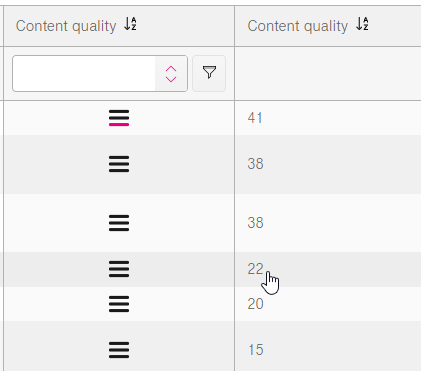
Task: Open the funnel filter options button
Action: click(209, 73)
